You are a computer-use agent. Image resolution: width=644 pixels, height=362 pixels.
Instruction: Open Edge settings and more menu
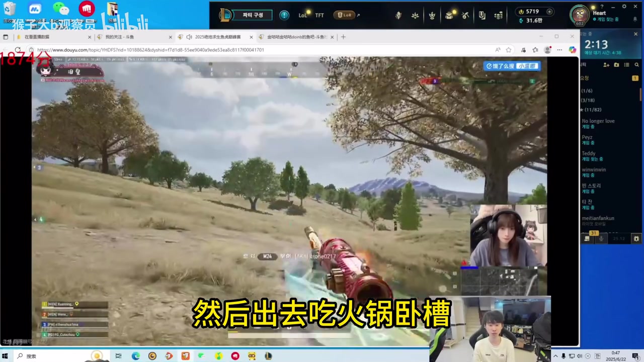pyautogui.click(x=559, y=50)
